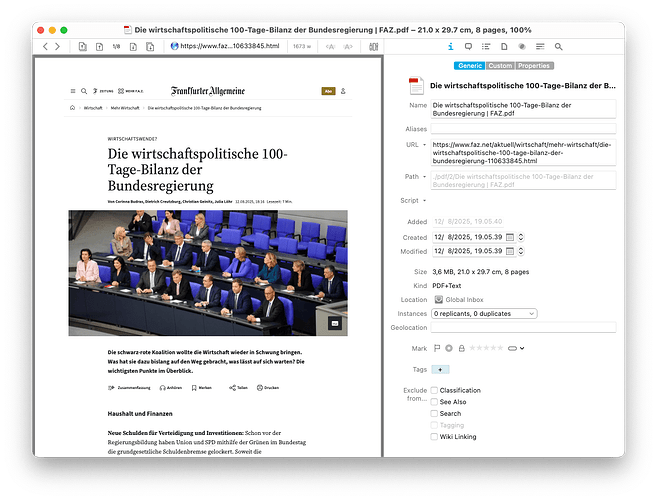Tick the See Also exclusion checkbox
This screenshot has height=500, width=657.
435,402
